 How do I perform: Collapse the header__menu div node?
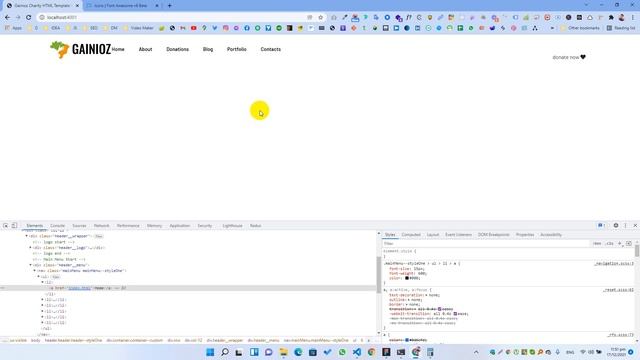click(30, 265)
